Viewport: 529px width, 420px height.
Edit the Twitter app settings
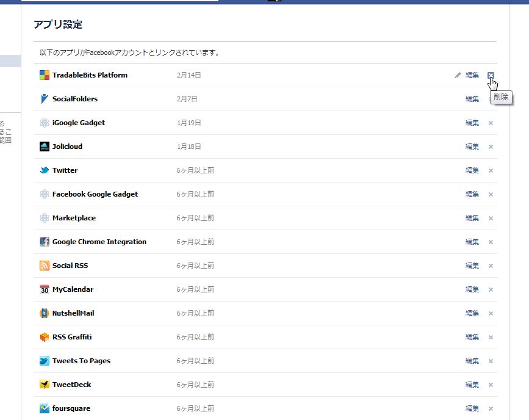pyautogui.click(x=472, y=170)
